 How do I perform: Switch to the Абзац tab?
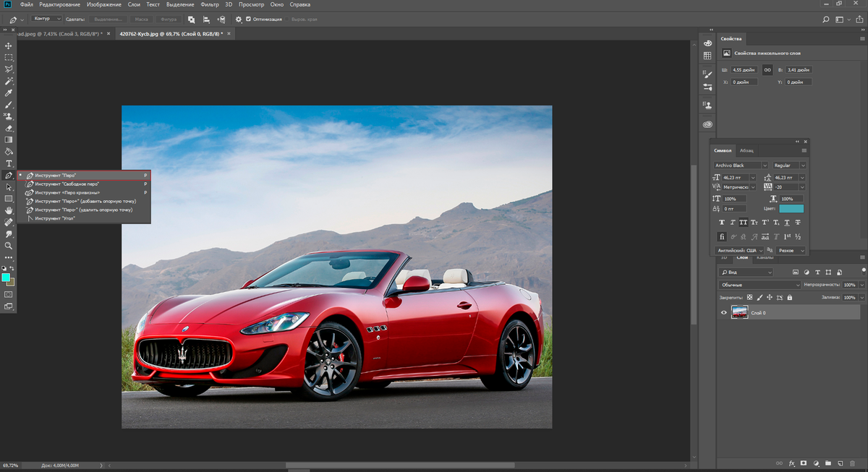click(x=746, y=150)
